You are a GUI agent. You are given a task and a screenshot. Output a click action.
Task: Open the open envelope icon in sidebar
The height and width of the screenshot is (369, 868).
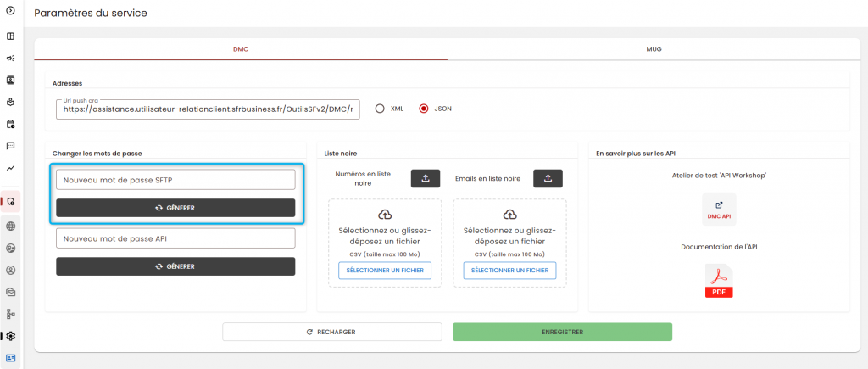point(10,292)
